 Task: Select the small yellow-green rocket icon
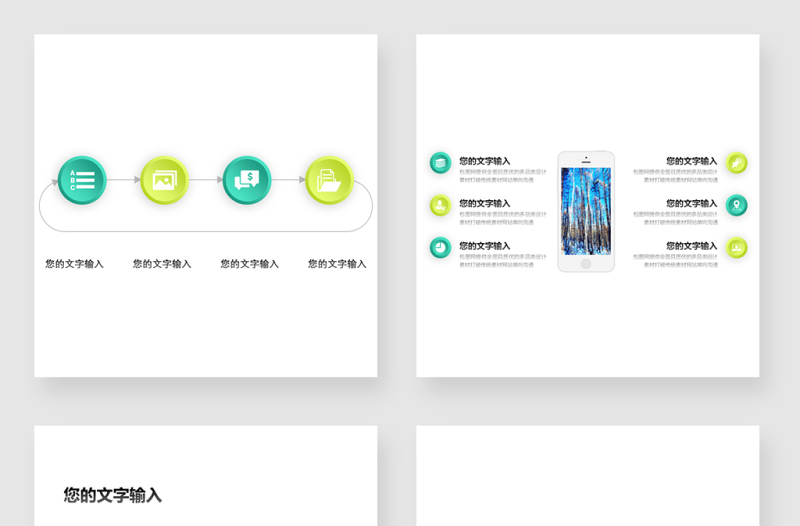coord(736,163)
